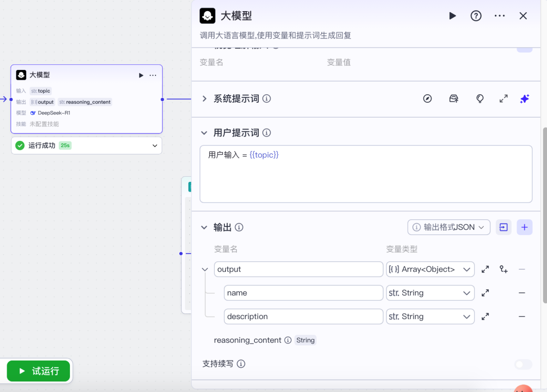Edit the description variable field
This screenshot has height=392, width=547.
pyautogui.click(x=303, y=317)
